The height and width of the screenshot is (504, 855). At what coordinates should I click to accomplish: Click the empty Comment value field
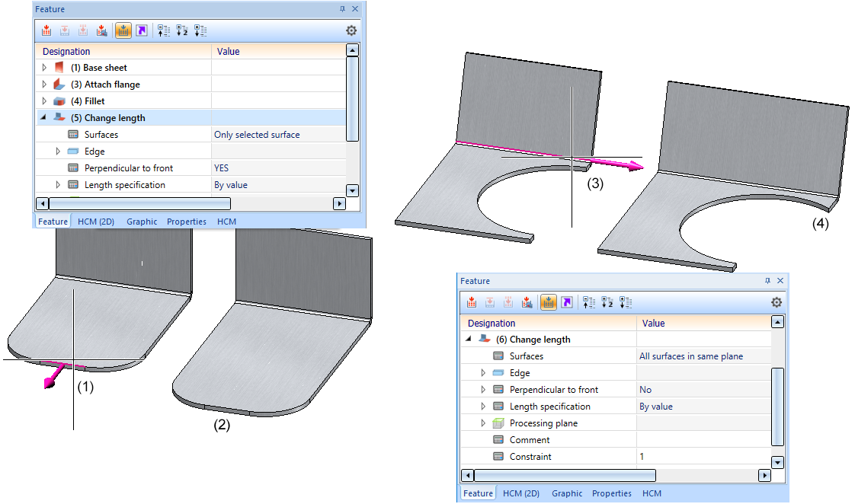click(x=703, y=440)
